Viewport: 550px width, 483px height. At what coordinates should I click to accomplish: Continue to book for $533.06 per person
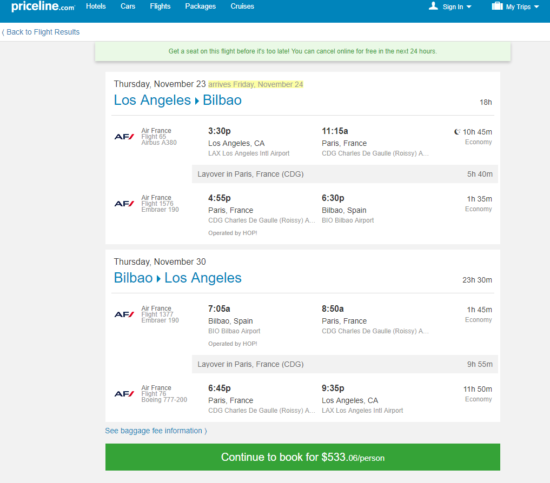tap(303, 457)
